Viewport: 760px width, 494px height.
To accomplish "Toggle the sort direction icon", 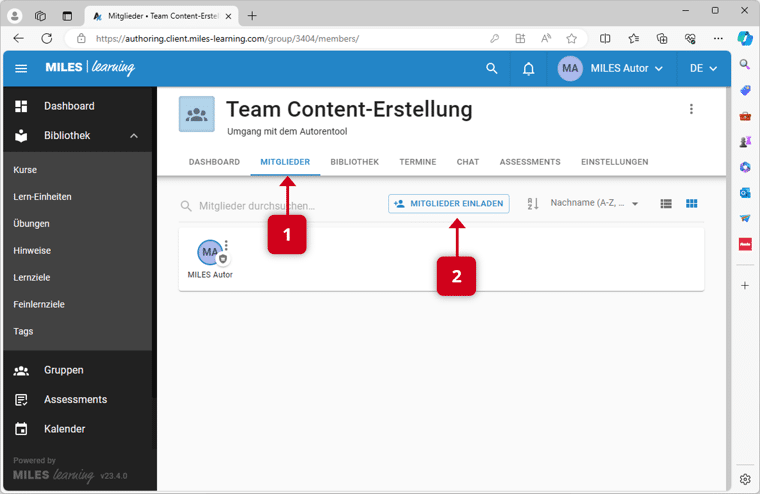I will tap(533, 204).
